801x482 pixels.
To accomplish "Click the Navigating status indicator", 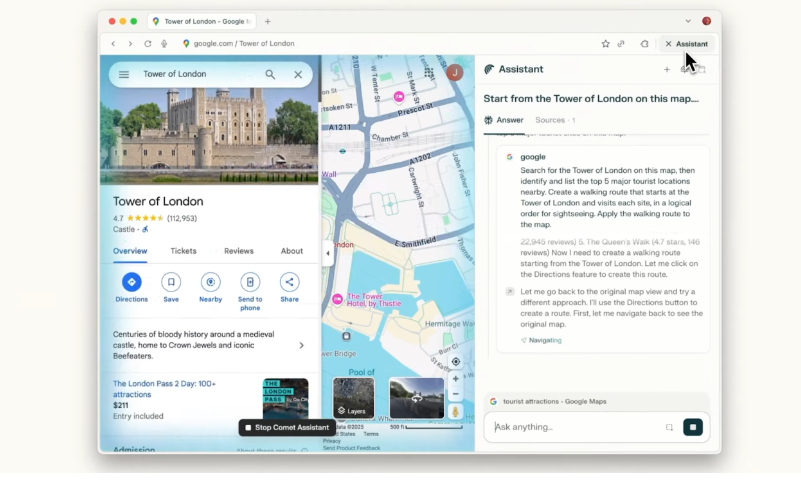I will (541, 341).
